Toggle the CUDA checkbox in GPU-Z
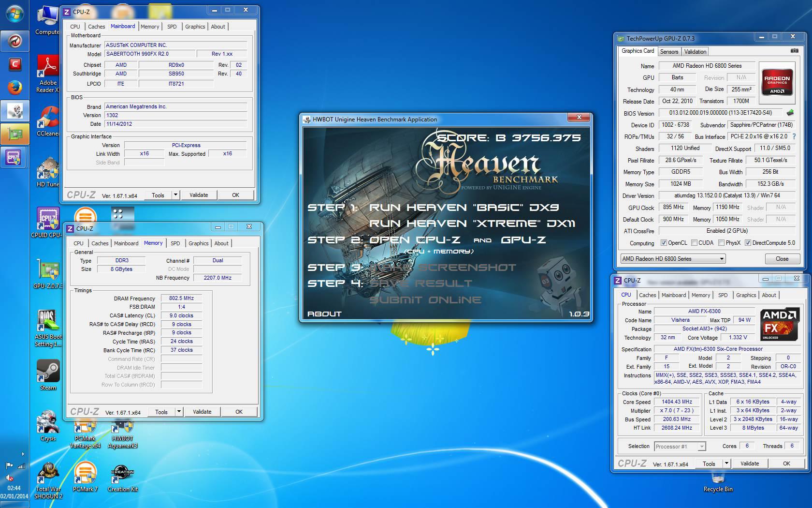Image resolution: width=812 pixels, height=508 pixels. [694, 243]
